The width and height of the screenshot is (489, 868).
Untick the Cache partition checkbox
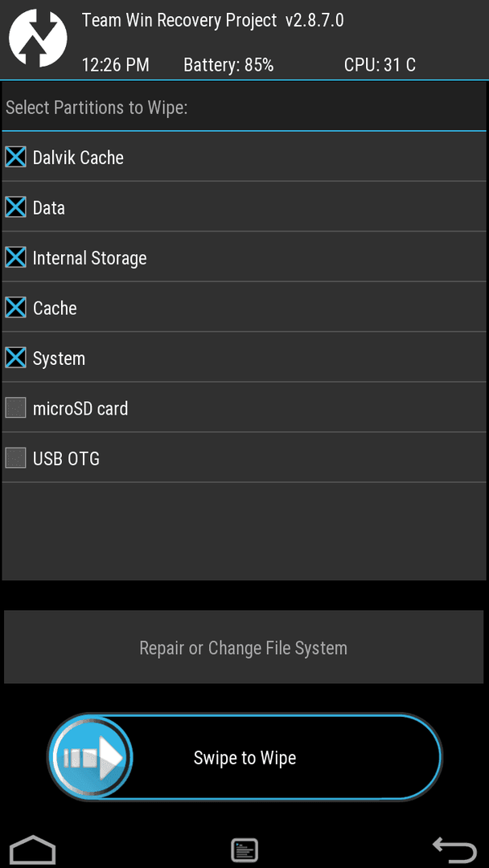[x=16, y=308]
